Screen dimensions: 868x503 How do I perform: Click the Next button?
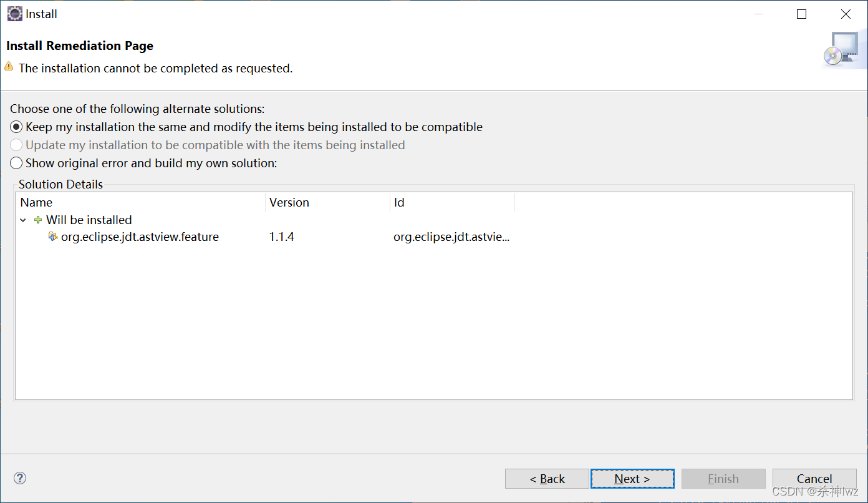[x=632, y=478]
